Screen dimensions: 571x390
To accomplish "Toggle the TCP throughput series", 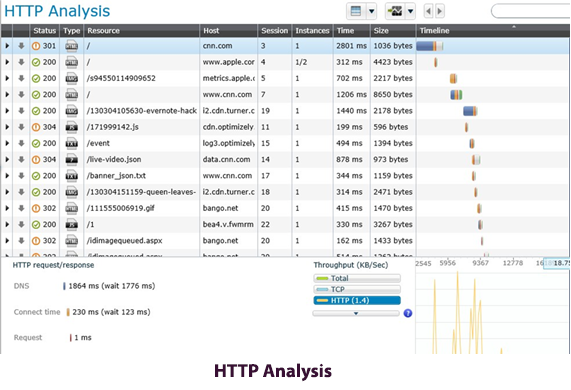I will [357, 289].
